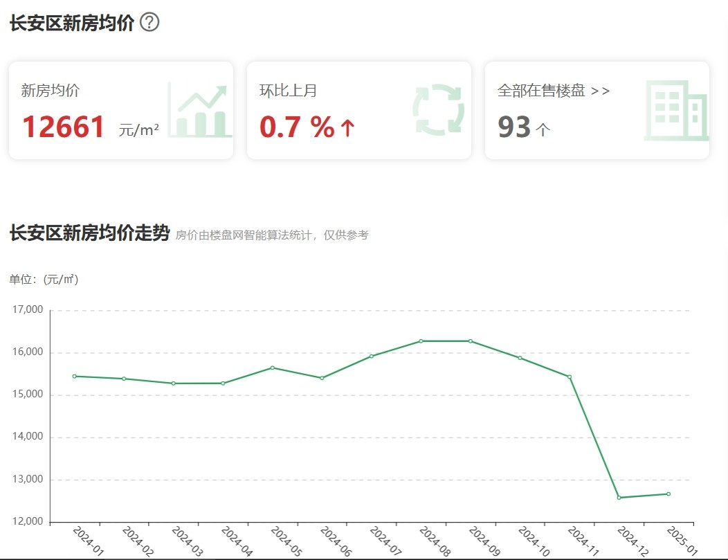Select the 2024-01 data point on chart
The height and width of the screenshot is (560, 728).
pyautogui.click(x=74, y=376)
